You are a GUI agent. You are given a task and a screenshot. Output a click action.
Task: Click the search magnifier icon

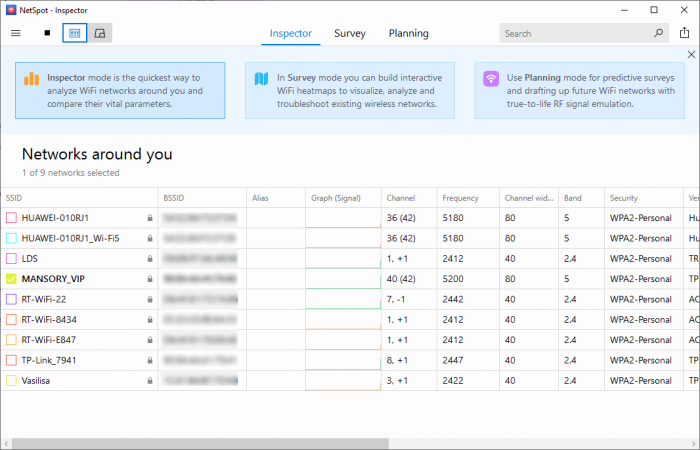pyautogui.click(x=658, y=33)
